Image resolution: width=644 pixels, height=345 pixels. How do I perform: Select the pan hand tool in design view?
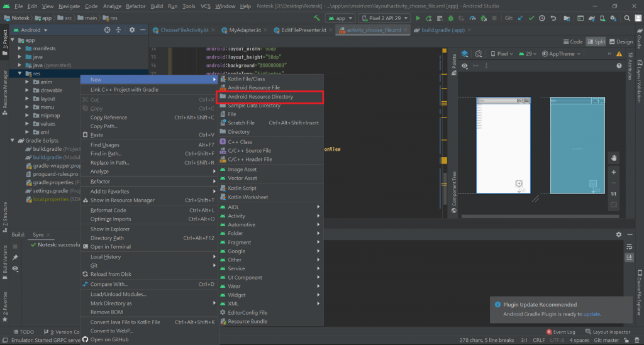coord(614,158)
